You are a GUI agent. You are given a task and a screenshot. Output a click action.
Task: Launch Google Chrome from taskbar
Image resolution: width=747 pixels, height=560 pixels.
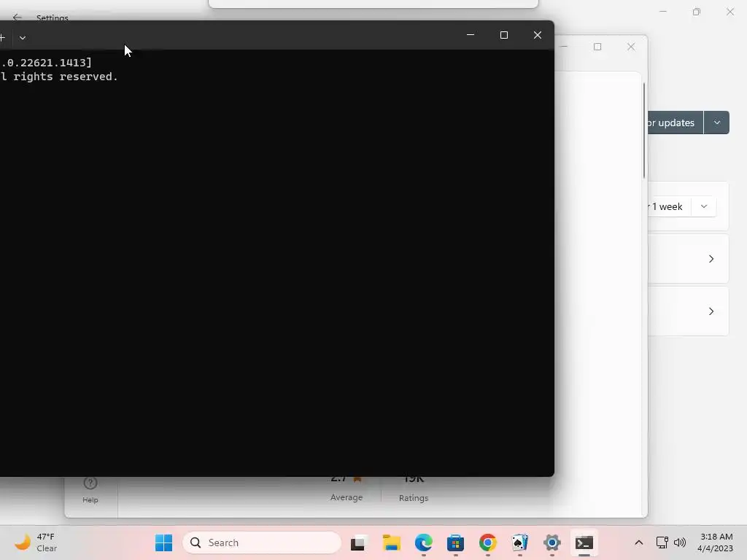pos(488,542)
